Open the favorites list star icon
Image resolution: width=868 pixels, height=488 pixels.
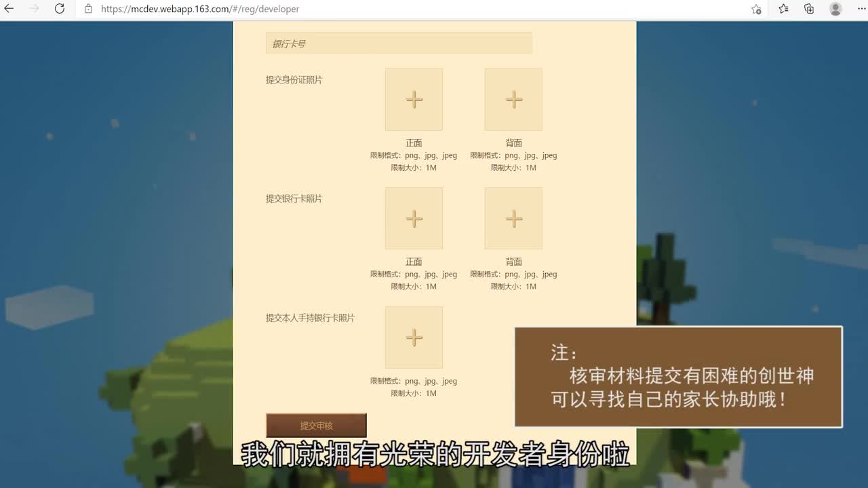tap(783, 9)
